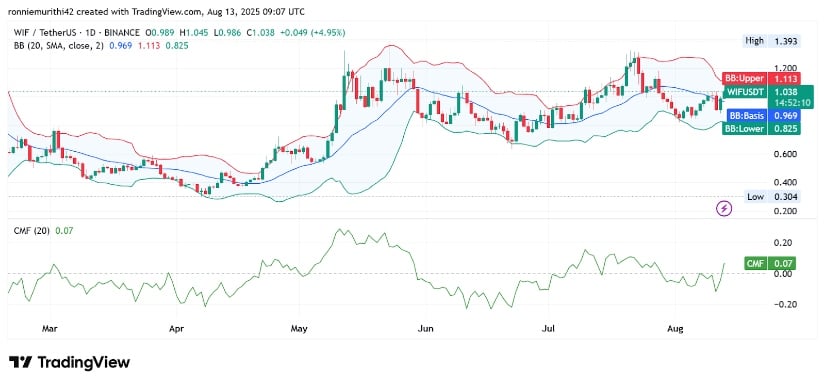
Task: Click the May label on time axis
Action: click(298, 329)
